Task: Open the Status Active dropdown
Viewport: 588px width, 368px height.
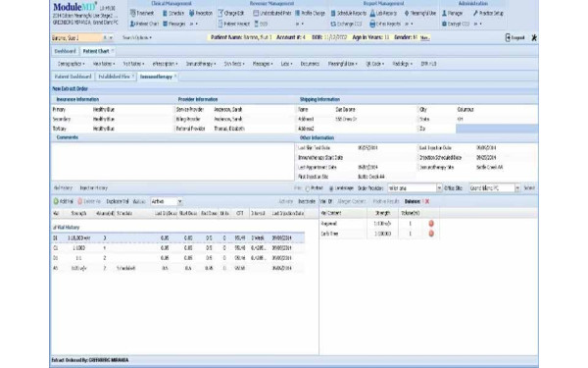Action: click(x=179, y=201)
